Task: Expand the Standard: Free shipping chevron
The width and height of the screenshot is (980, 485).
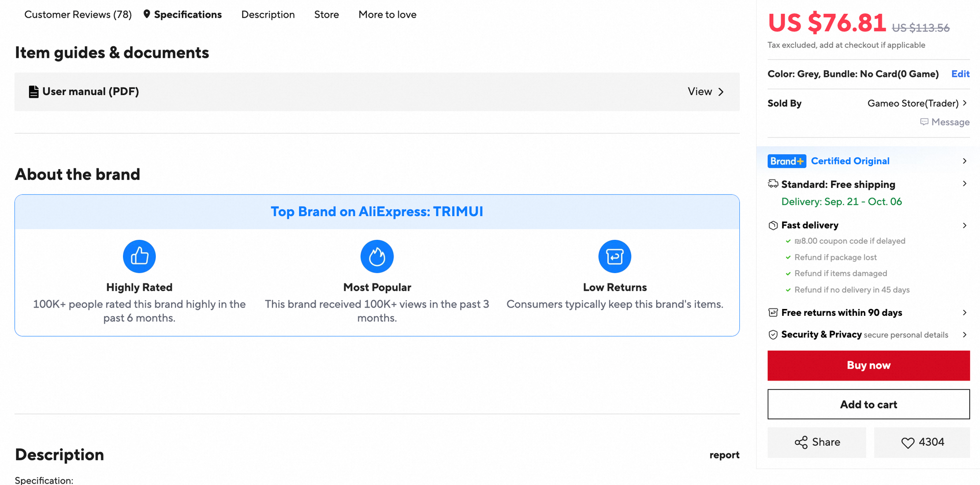Action: click(964, 183)
